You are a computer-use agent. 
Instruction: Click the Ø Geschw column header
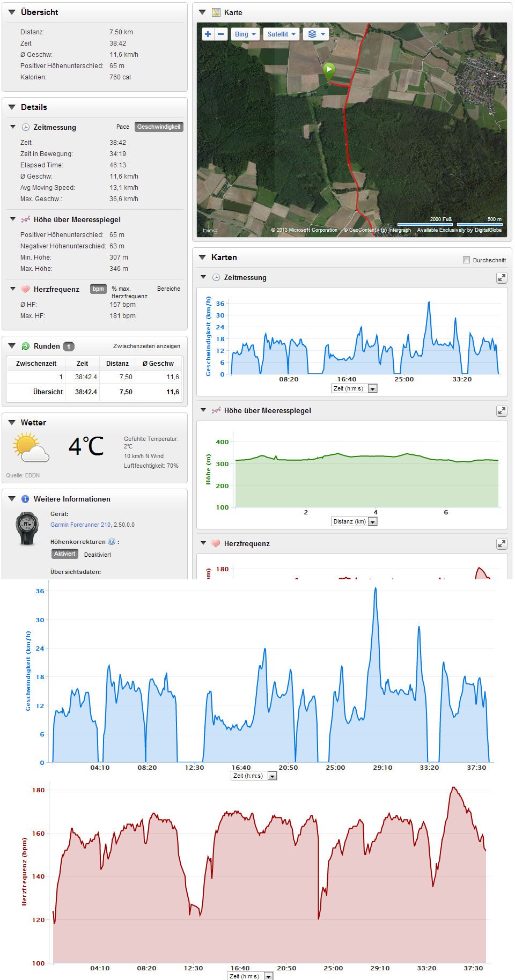(158, 363)
